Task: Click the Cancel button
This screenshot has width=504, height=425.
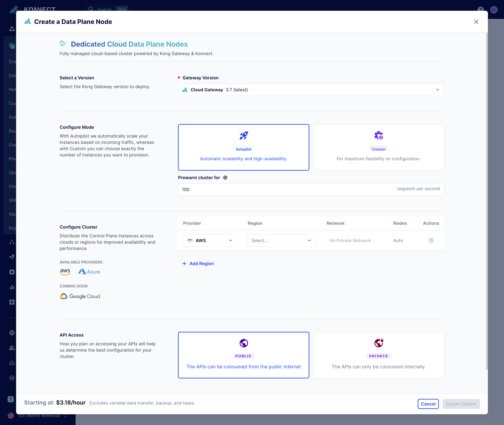Action: click(x=428, y=404)
